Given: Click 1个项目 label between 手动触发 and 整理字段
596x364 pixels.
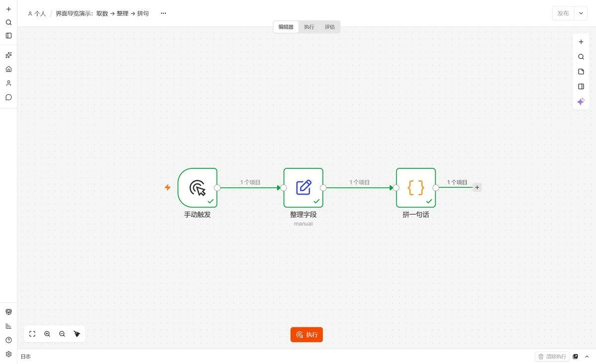Looking at the screenshot, I should click(x=250, y=182).
